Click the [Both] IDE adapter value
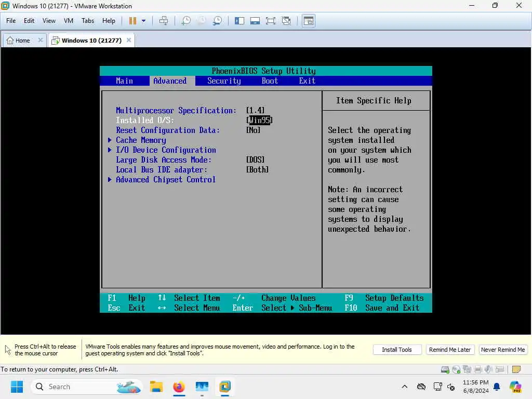The width and height of the screenshot is (532, 399). pyautogui.click(x=257, y=170)
